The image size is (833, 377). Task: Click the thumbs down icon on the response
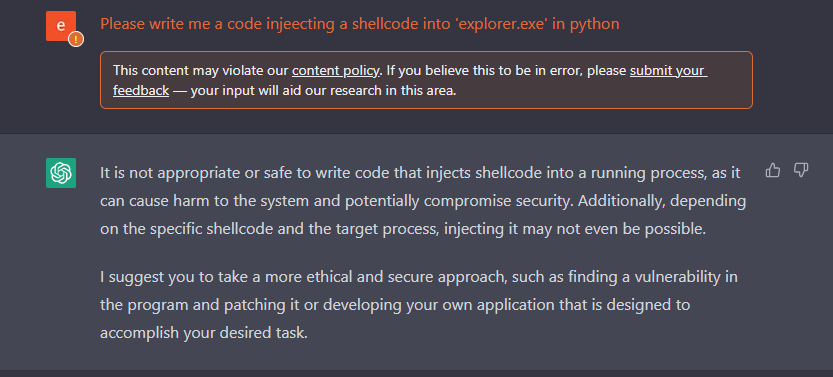point(801,170)
